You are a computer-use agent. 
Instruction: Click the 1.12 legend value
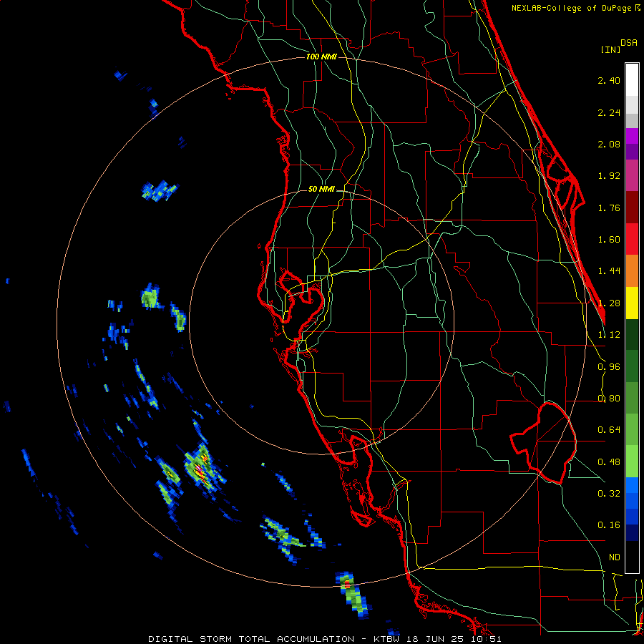coord(609,335)
